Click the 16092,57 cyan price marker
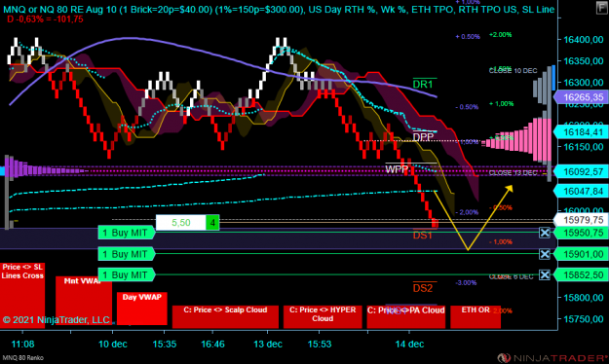The image size is (609, 364). click(x=581, y=171)
